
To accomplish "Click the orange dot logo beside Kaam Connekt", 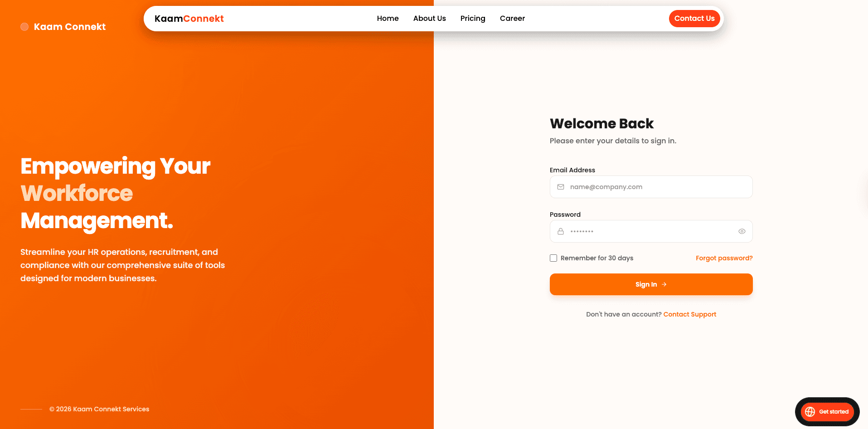I will pyautogui.click(x=24, y=27).
